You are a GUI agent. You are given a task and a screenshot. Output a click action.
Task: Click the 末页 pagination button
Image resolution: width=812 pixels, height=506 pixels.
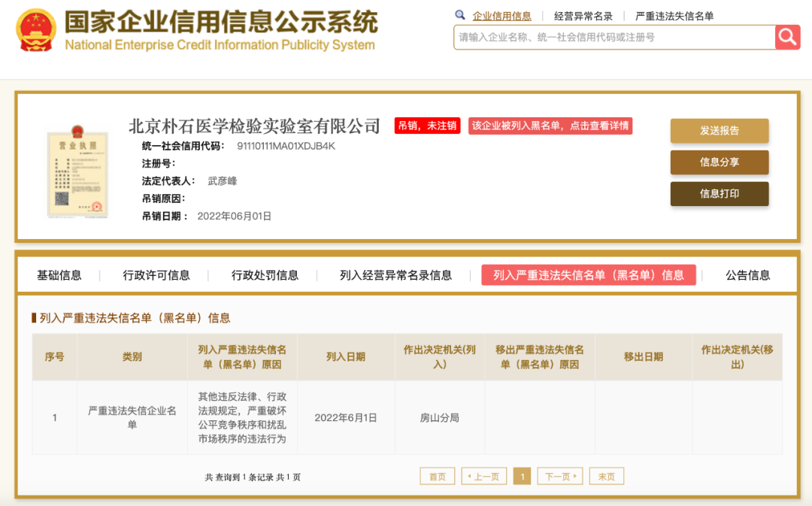click(607, 477)
